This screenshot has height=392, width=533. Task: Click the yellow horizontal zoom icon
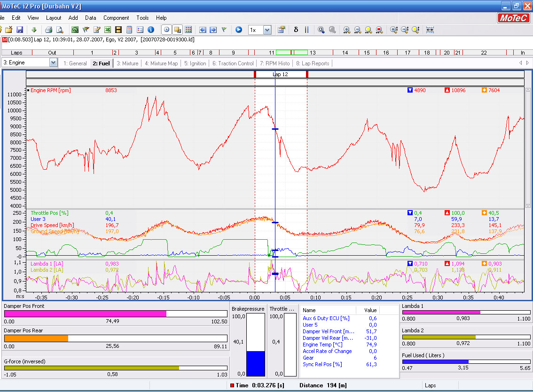[368, 30]
